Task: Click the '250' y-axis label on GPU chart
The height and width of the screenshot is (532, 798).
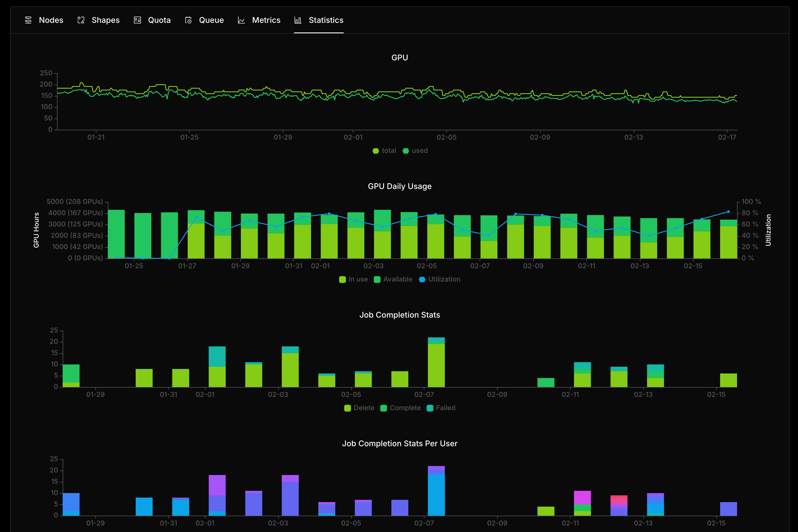Action: click(46, 73)
